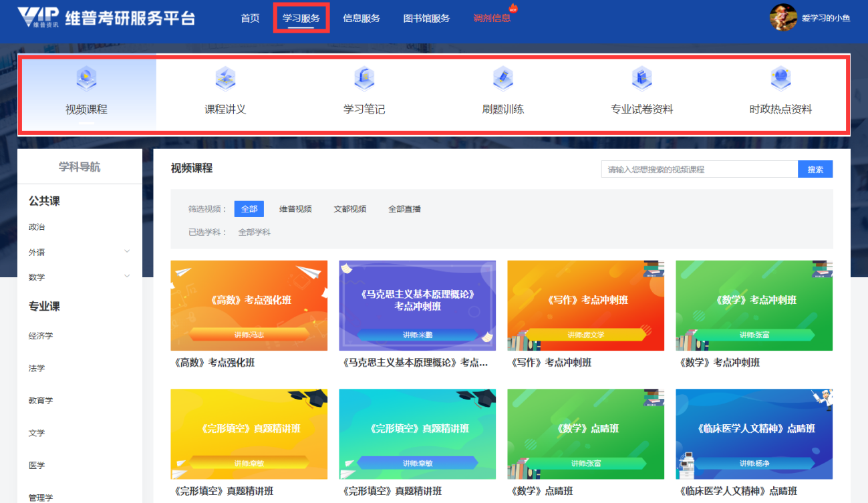Select 法学 in subject navigation
Screen dimensions: 868x503
coord(37,368)
